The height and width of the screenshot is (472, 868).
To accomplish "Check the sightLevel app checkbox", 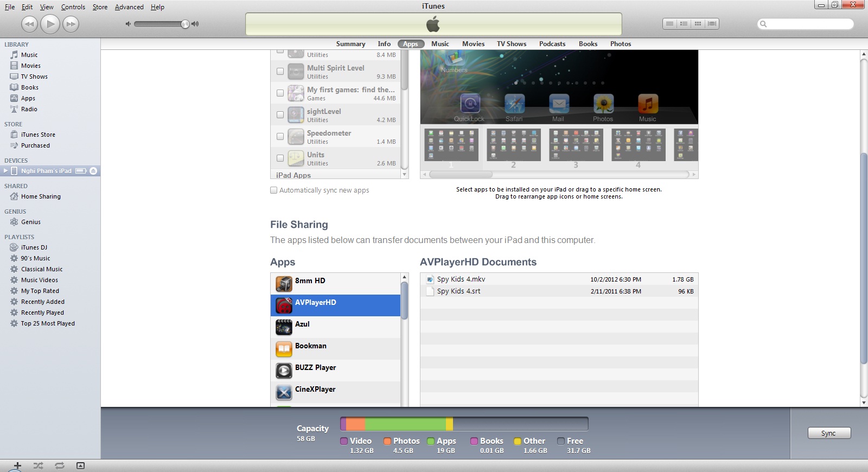I will (x=280, y=114).
